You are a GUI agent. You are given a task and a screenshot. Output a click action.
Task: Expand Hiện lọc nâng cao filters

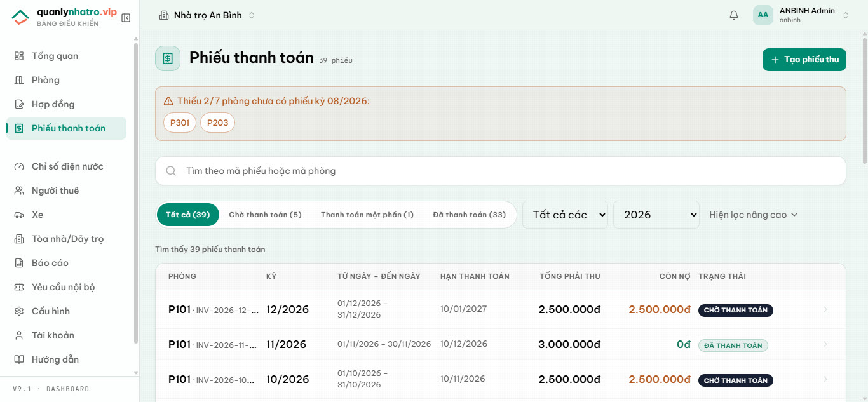[754, 215]
